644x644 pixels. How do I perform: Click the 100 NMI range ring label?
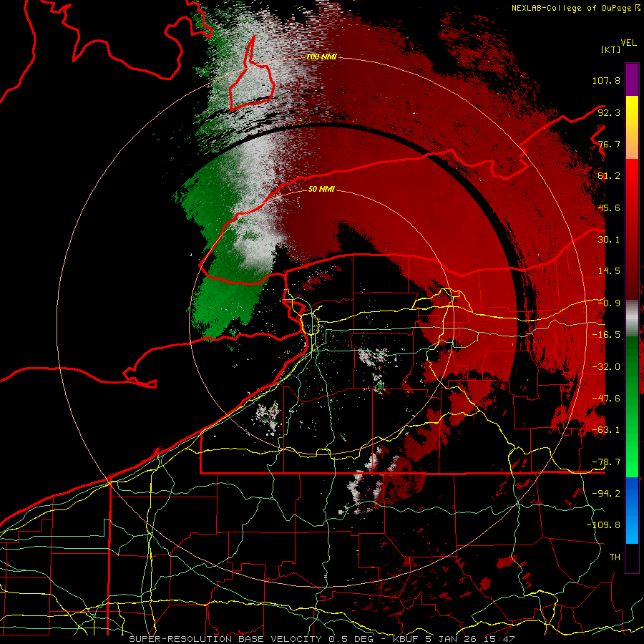pyautogui.click(x=321, y=57)
